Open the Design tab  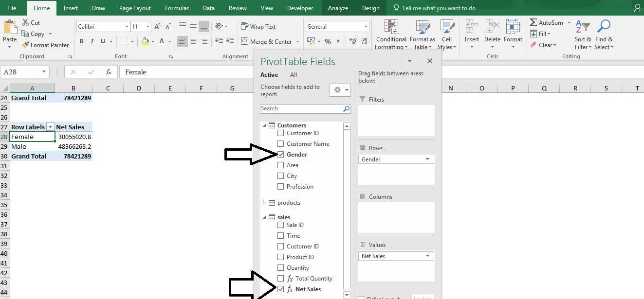click(x=371, y=8)
